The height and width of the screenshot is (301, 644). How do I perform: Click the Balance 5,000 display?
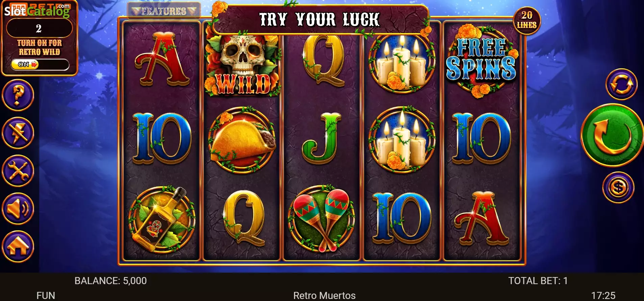[x=110, y=281]
